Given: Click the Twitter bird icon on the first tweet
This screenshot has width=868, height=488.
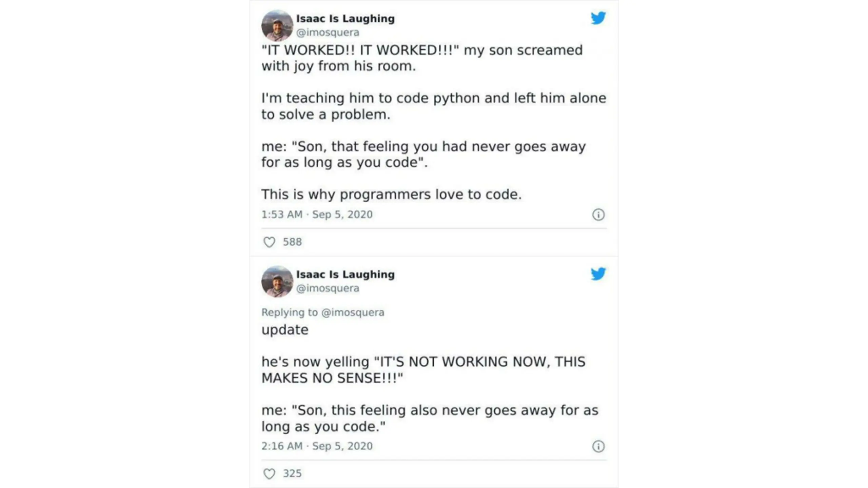Looking at the screenshot, I should coord(598,18).
